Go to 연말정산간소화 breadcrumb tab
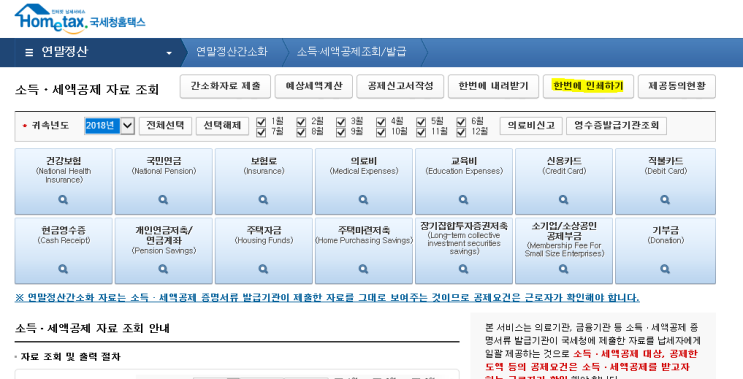Screen dimensions: 743x379 pyautogui.click(x=232, y=52)
